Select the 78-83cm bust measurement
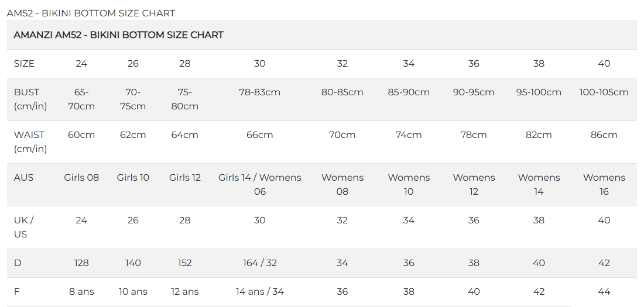The width and height of the screenshot is (644, 307). point(260,92)
